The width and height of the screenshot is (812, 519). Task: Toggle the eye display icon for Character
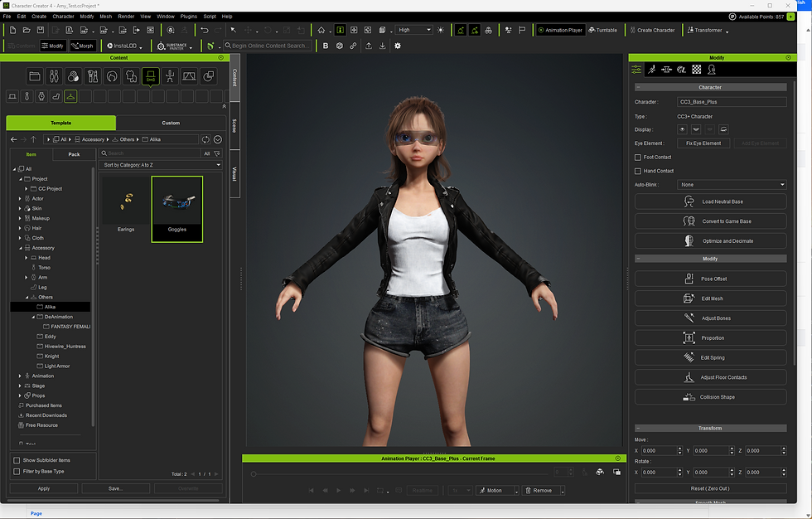682,129
